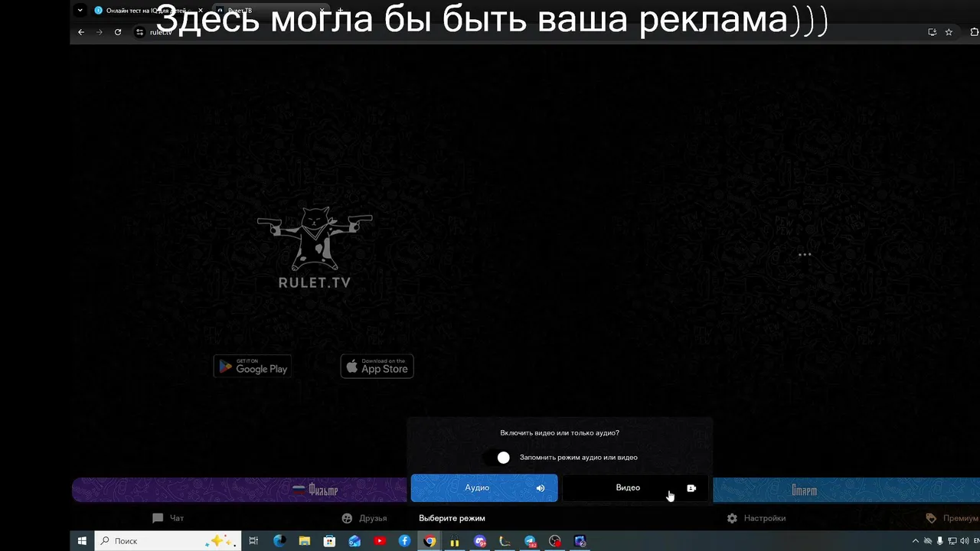Open Facebook icon on taskbar
The height and width of the screenshot is (551, 980).
(405, 541)
